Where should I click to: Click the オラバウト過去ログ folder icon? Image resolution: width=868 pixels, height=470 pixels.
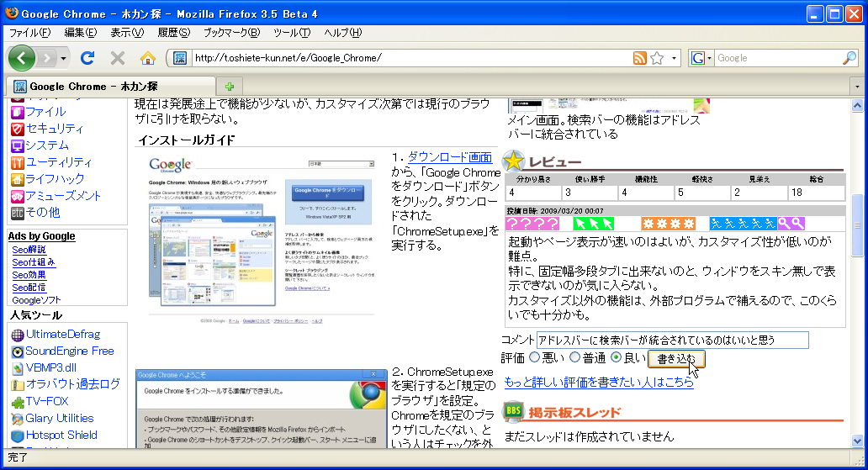pyautogui.click(x=18, y=385)
